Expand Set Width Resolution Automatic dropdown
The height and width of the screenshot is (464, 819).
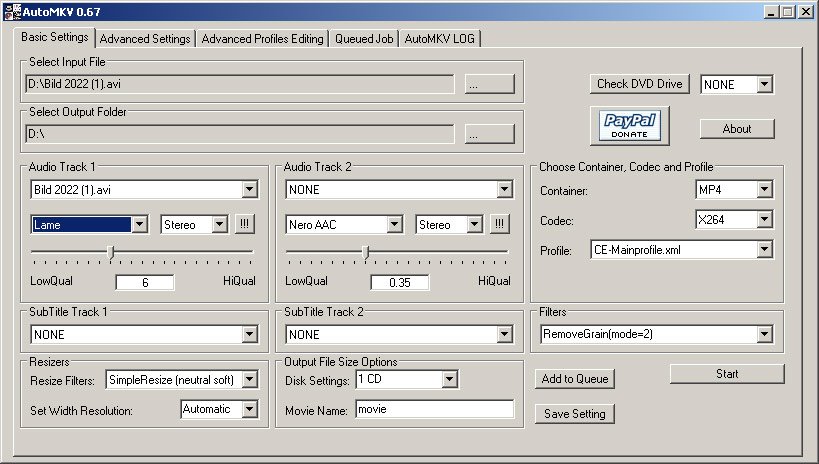click(x=250, y=409)
